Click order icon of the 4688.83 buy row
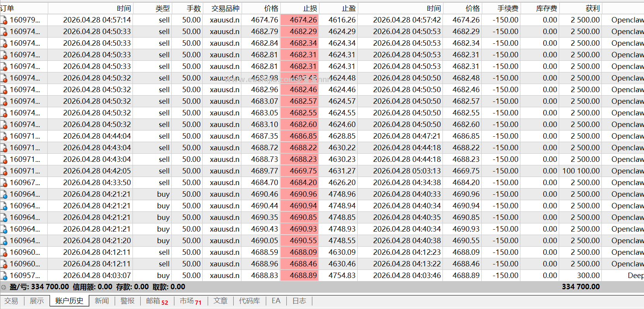The height and width of the screenshot is (309, 644). 4,276
